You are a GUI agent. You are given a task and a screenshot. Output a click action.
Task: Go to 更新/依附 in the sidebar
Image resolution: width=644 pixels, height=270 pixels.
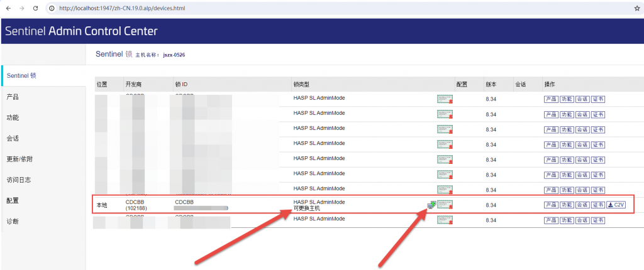click(19, 159)
